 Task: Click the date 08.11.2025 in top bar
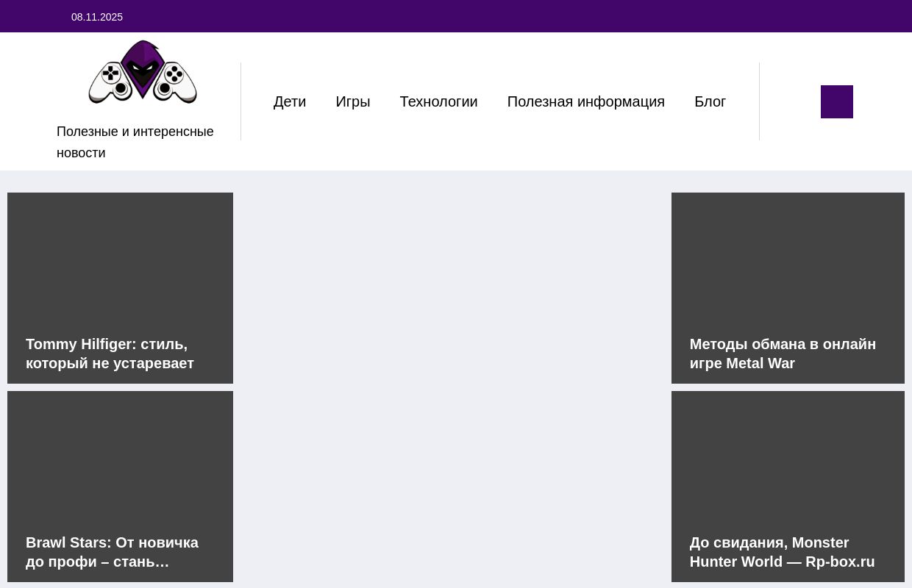97,17
